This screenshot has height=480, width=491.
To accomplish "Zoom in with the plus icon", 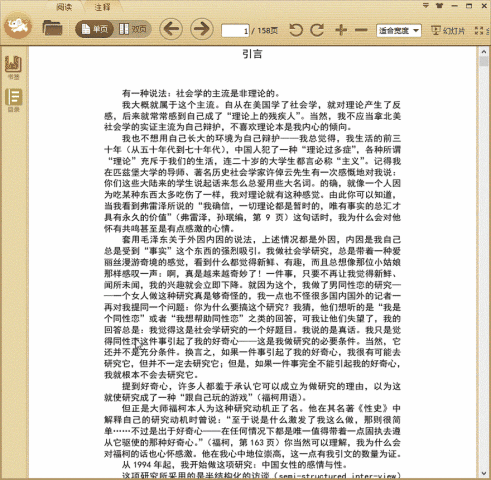I will click(341, 30).
